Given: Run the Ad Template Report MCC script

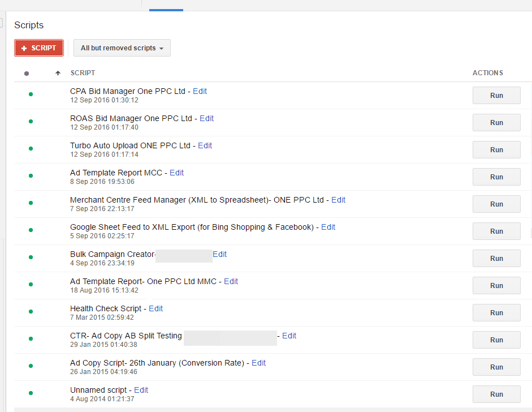Looking at the screenshot, I should click(x=496, y=177).
